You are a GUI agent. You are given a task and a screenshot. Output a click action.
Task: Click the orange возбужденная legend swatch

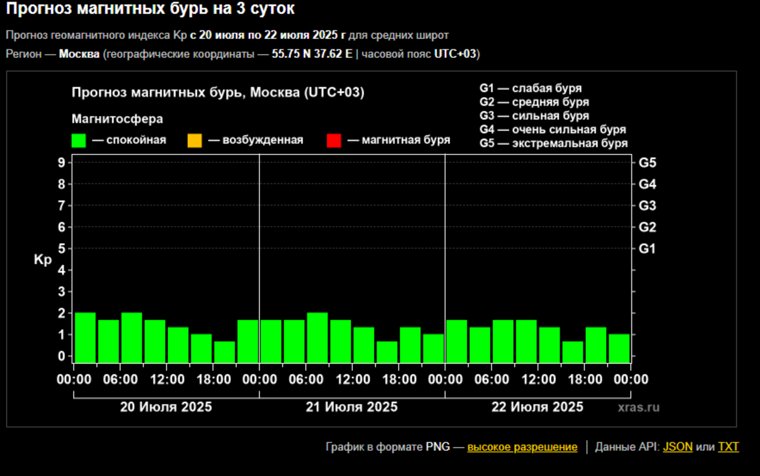[x=194, y=141]
